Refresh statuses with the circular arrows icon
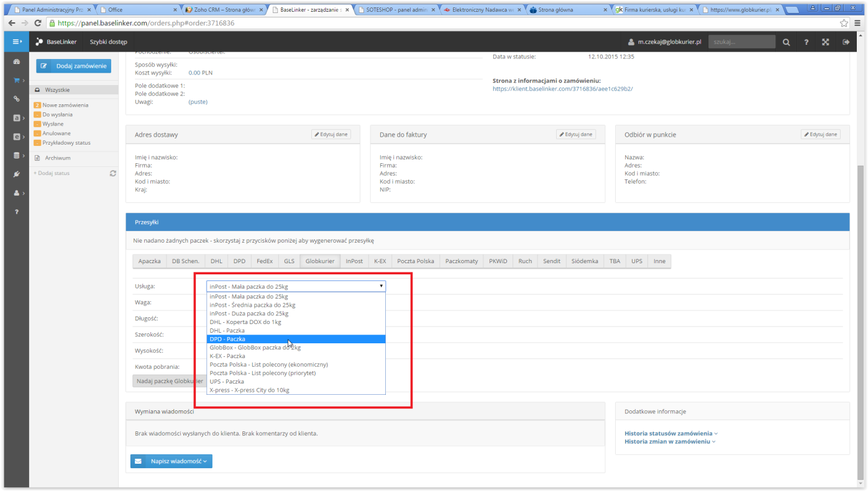The image size is (868, 491). coord(113,173)
